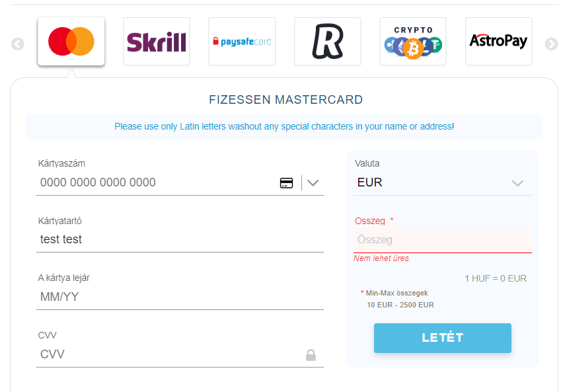Choose the Crypto payment method
Image resolution: width=565 pixels, height=392 pixels.
click(x=413, y=41)
